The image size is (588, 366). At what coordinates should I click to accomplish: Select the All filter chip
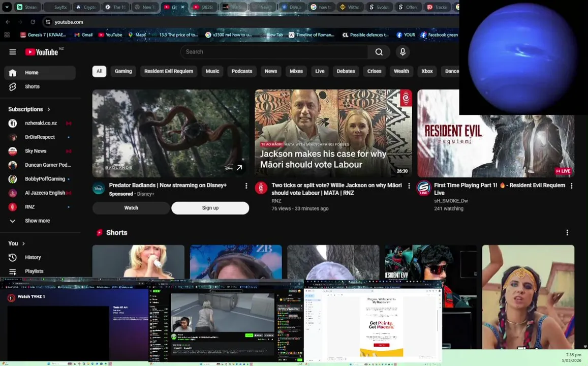100,71
